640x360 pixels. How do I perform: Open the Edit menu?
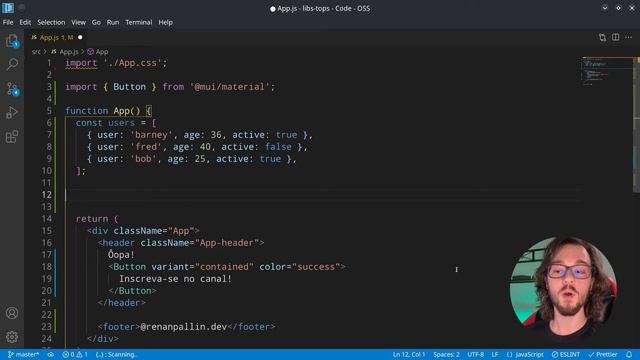(25, 22)
